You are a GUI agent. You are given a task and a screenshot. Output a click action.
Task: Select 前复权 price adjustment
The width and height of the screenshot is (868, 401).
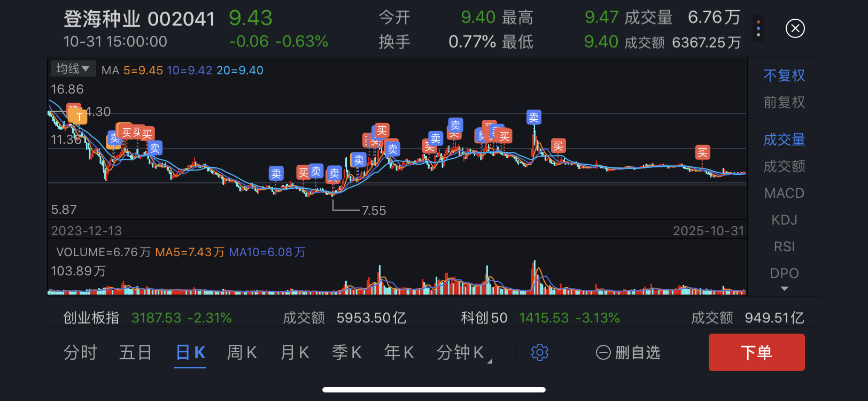(784, 102)
